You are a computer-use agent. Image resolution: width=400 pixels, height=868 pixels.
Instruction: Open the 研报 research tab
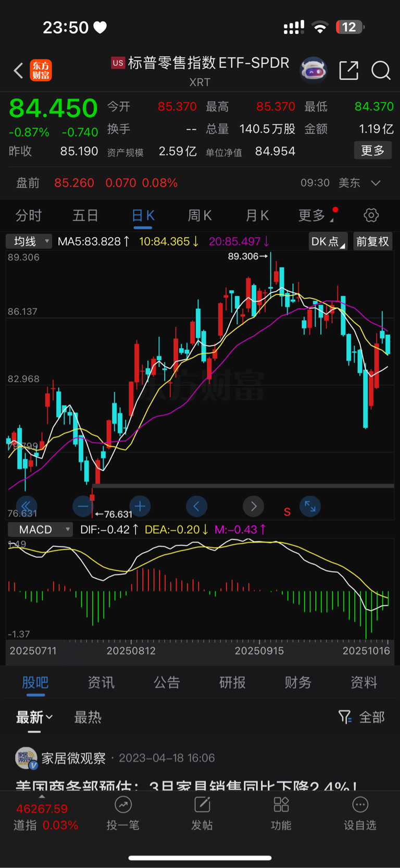point(232,682)
